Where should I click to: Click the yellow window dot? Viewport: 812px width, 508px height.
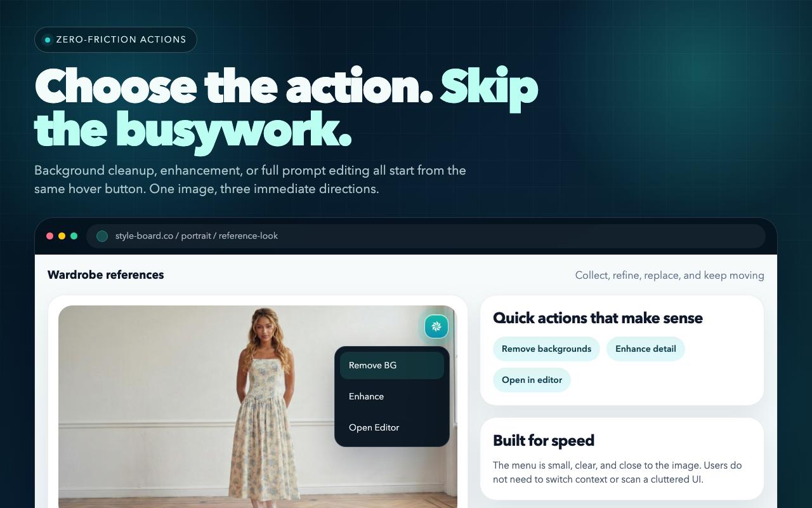click(x=62, y=236)
